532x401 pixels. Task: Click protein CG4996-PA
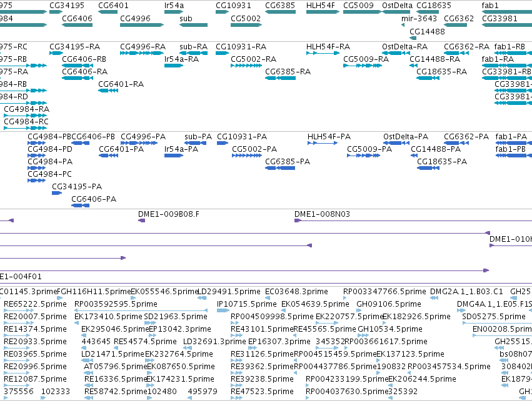point(139,143)
